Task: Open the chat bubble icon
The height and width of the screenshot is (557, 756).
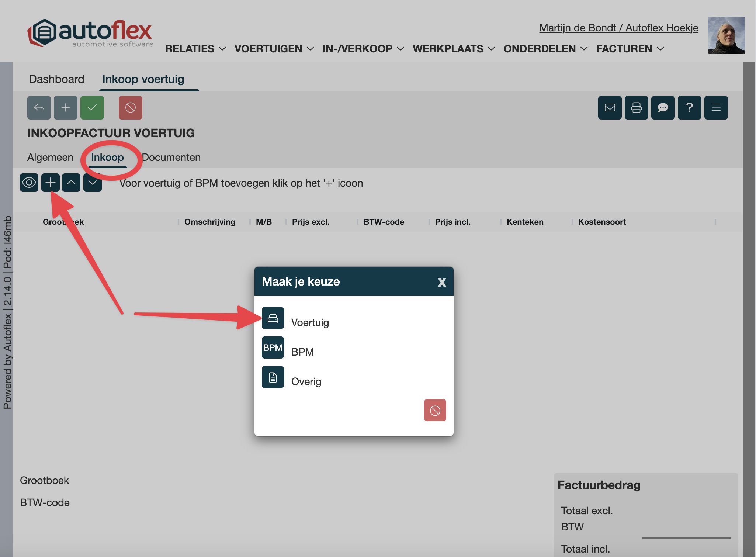Action: click(x=663, y=108)
